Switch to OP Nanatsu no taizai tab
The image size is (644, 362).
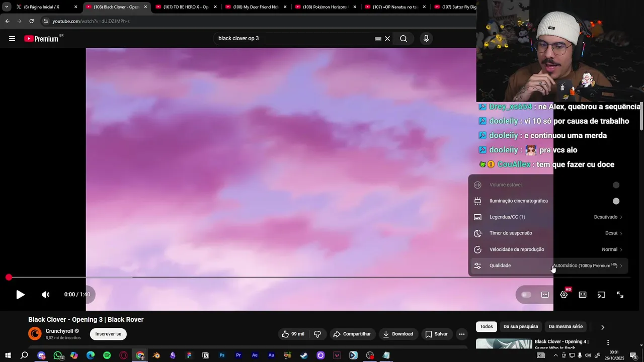[394, 7]
